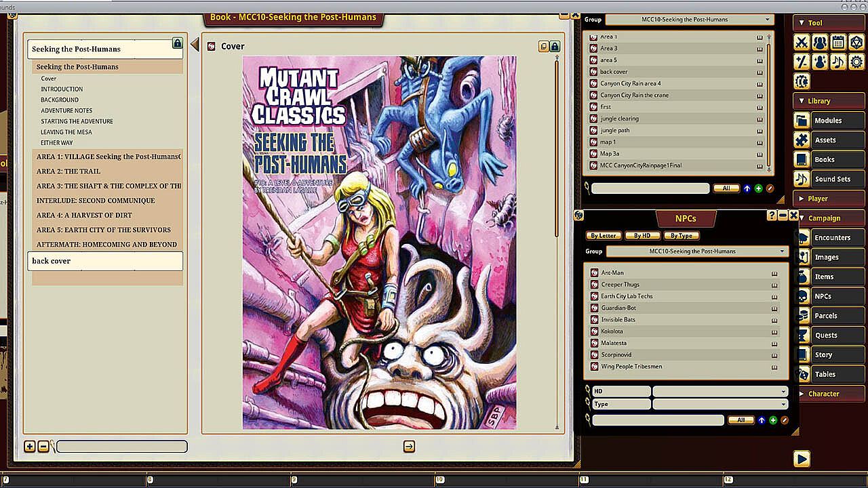Open the Combat Tracker crossed-swords tool
This screenshot has height=488, width=868.
[x=802, y=43]
